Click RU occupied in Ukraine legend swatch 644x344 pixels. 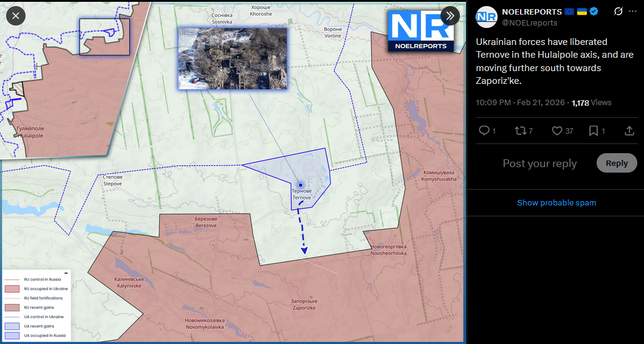click(12, 289)
